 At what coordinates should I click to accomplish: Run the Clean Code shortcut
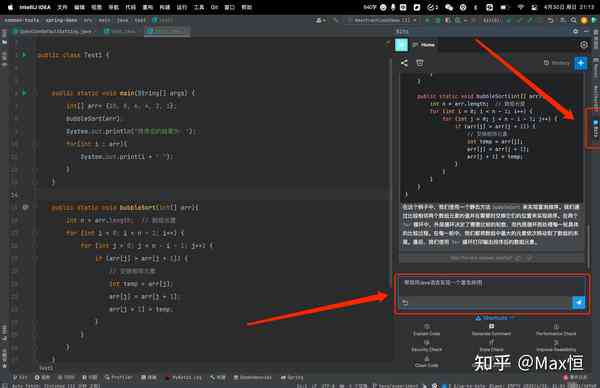(x=426, y=362)
